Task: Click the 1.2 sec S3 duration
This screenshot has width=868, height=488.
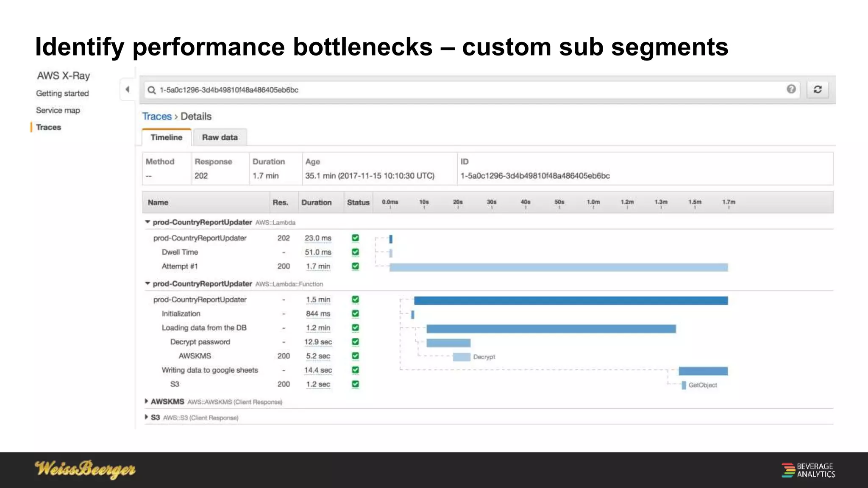Action: pyautogui.click(x=318, y=384)
